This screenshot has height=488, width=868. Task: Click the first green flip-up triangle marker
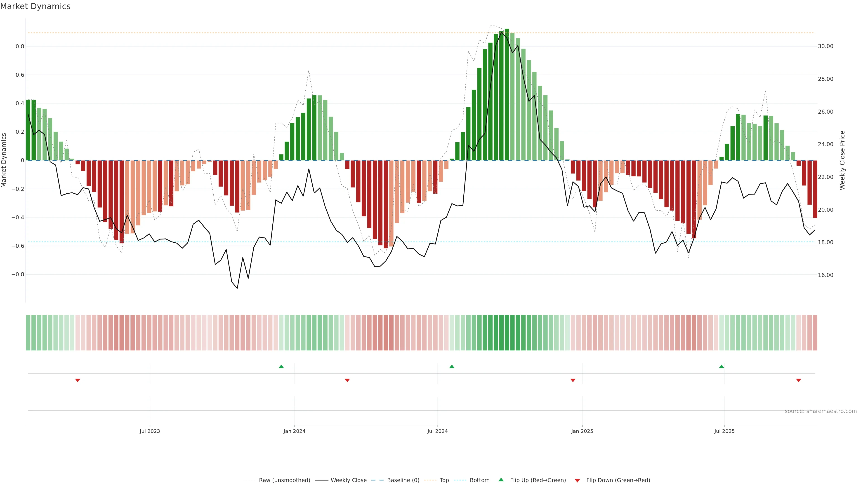(281, 366)
